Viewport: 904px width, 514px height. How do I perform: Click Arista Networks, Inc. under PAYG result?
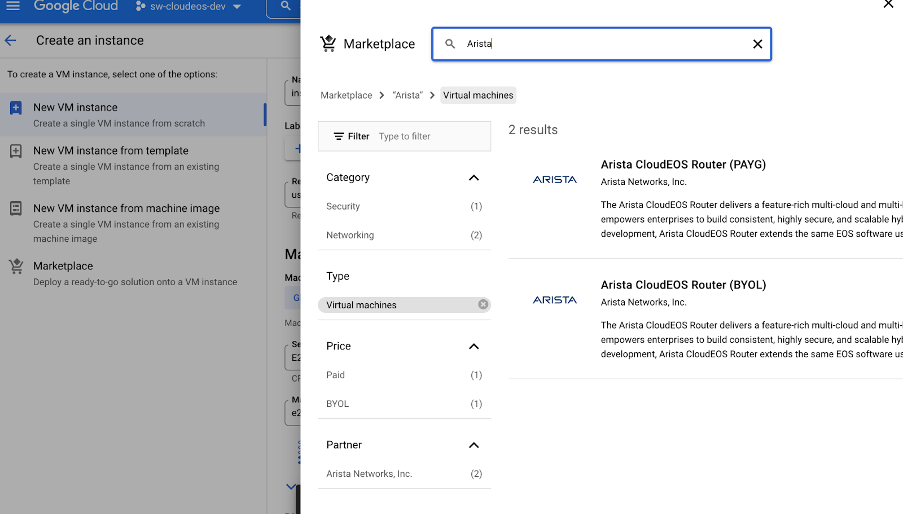[x=643, y=182]
